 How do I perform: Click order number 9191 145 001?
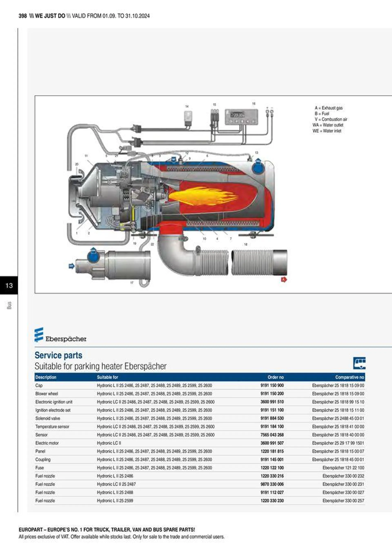coord(272,460)
